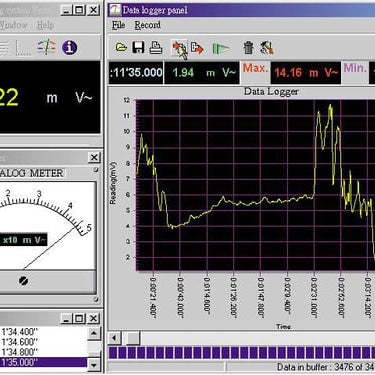The height and width of the screenshot is (375, 375).
Task: Open the Help menu in left window
Action: (x=45, y=25)
